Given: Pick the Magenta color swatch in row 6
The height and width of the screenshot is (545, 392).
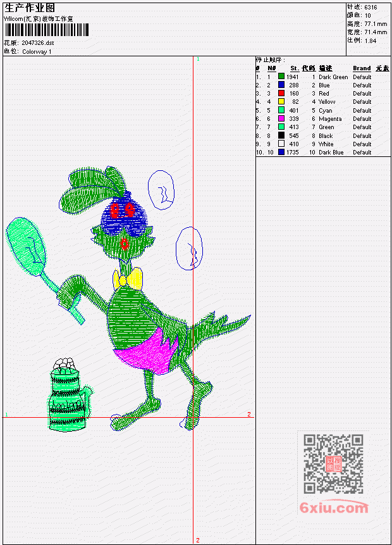Looking at the screenshot, I should coord(281,118).
